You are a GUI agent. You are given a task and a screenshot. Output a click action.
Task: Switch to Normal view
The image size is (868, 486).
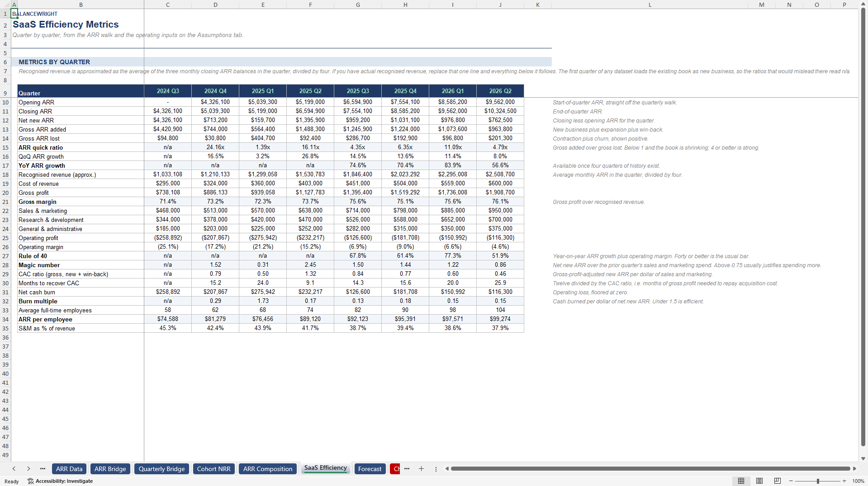pyautogui.click(x=741, y=481)
